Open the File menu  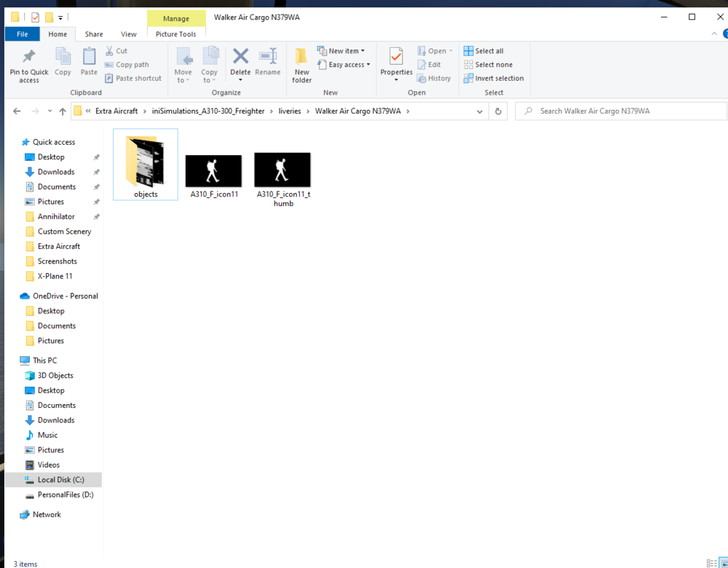click(23, 33)
